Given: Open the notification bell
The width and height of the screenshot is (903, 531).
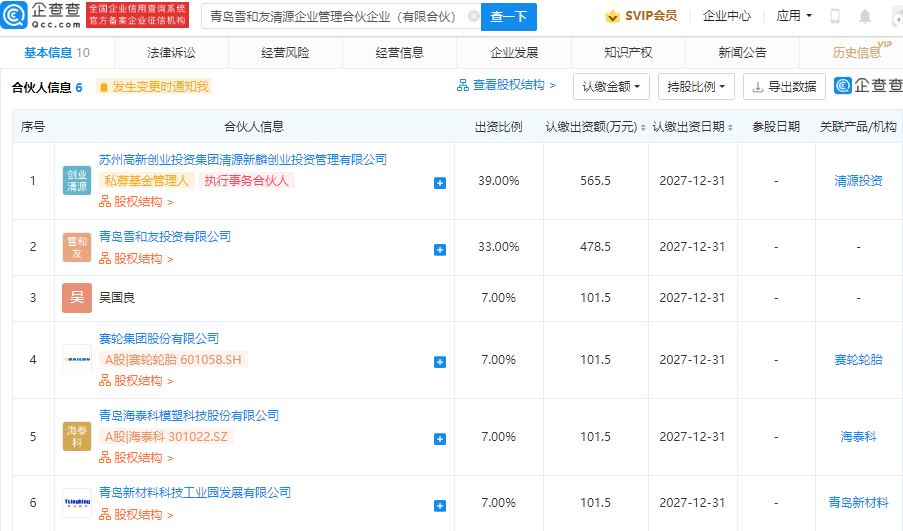Looking at the screenshot, I should [x=864, y=16].
